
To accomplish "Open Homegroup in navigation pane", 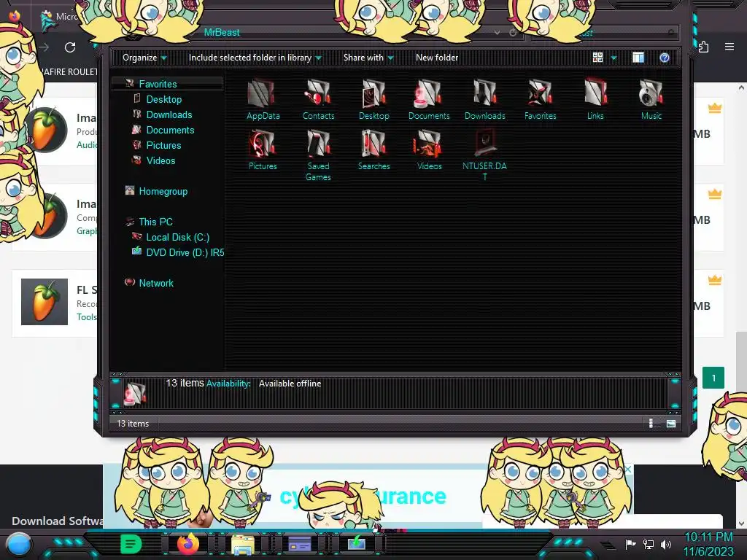I will [x=163, y=192].
